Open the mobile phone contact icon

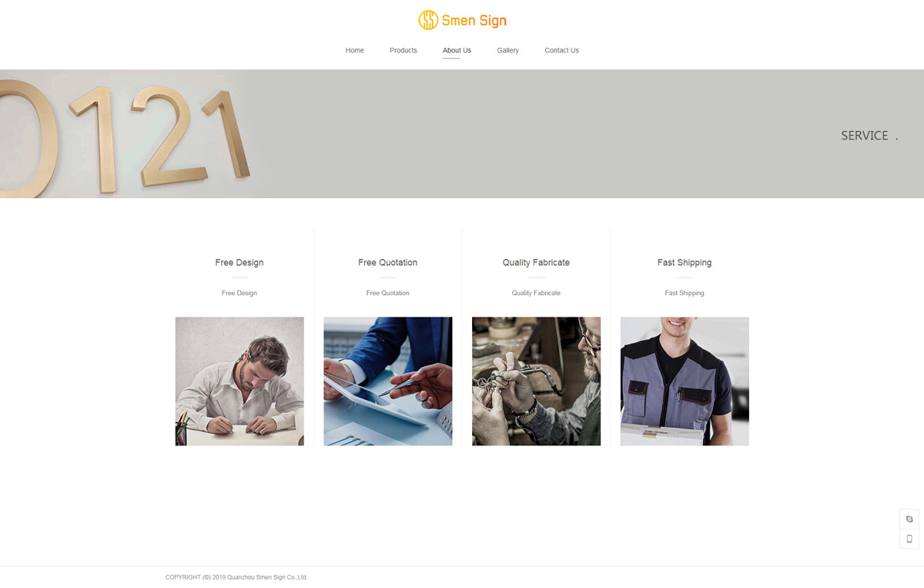click(909, 539)
